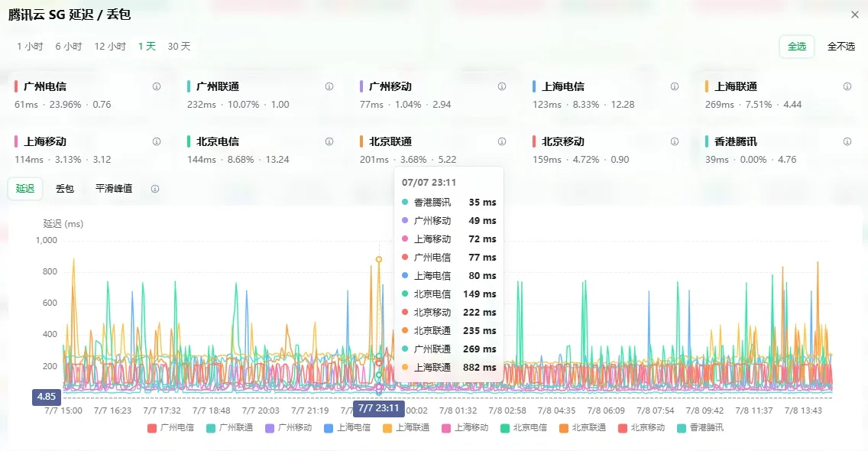868x451 pixels.
Task: Toggle the 北京电信 node card
Action: pyautogui.click(x=261, y=150)
